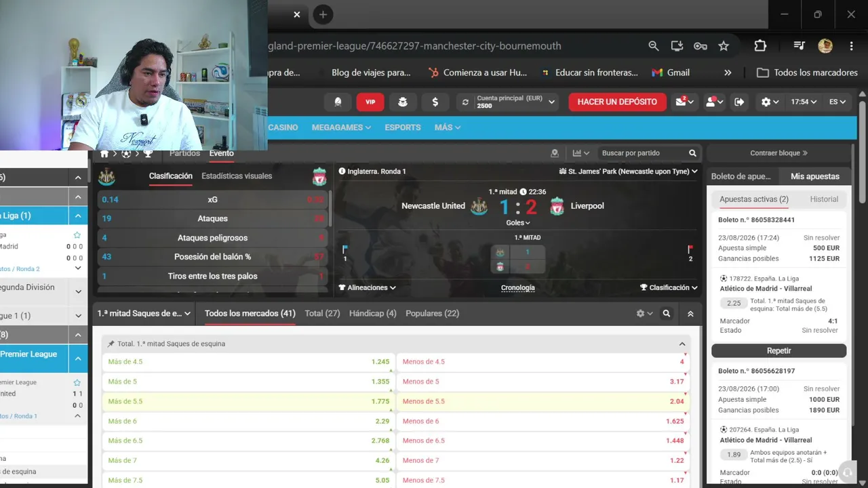Viewport: 868px width, 488px height.
Task: Click the football sport breadcrumb icon
Action: tap(126, 154)
